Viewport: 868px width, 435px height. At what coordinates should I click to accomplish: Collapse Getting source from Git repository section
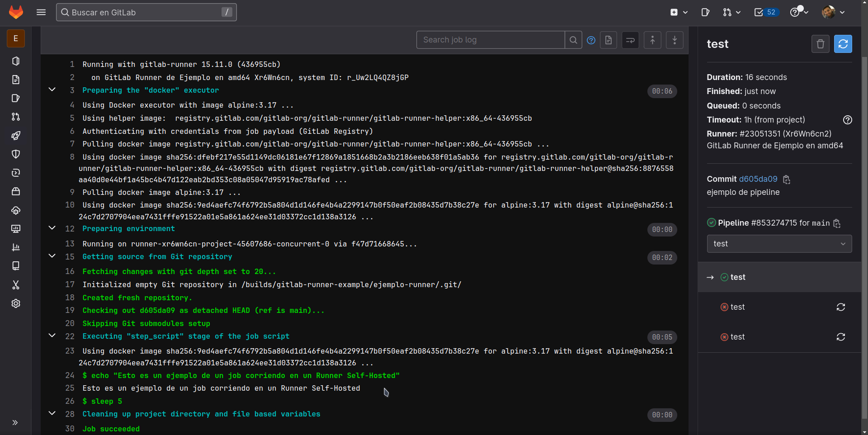point(52,256)
